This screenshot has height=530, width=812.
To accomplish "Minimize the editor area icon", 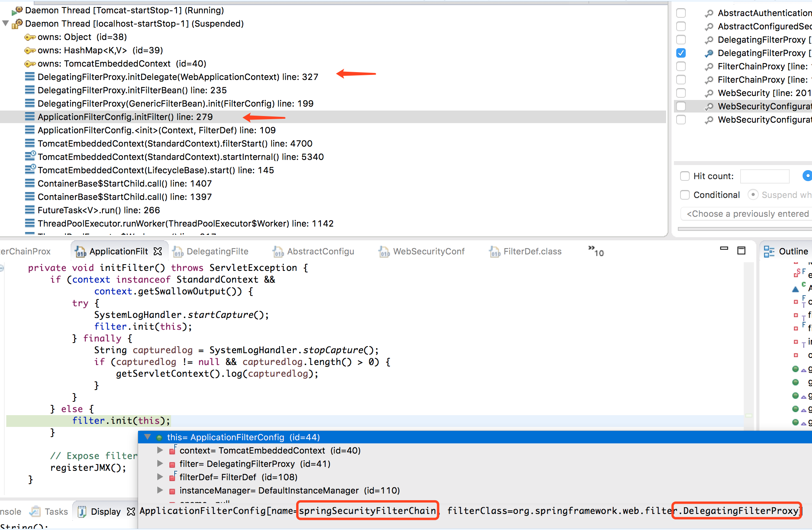I will [724, 249].
